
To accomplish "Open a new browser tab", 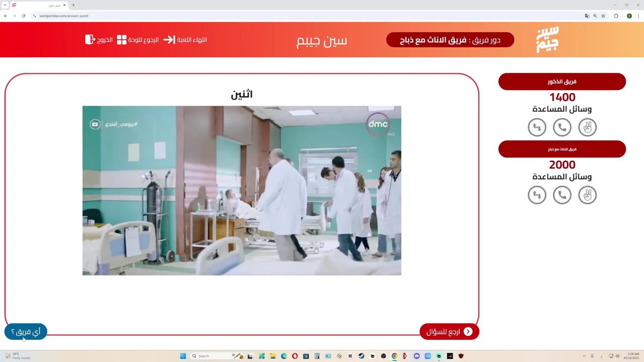I will point(73,5).
